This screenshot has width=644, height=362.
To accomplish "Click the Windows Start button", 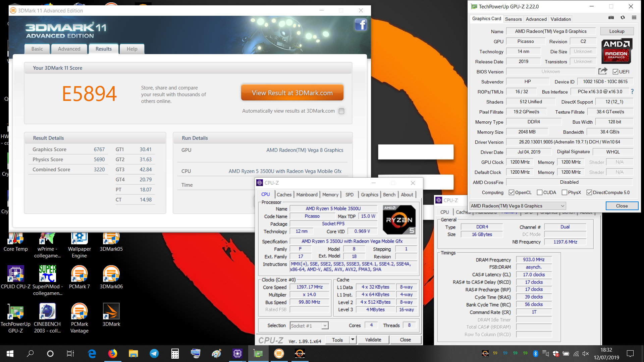I will click(x=10, y=353).
